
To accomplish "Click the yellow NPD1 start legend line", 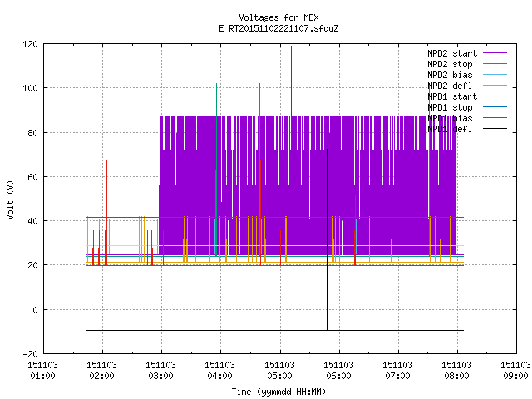I will (x=495, y=96).
